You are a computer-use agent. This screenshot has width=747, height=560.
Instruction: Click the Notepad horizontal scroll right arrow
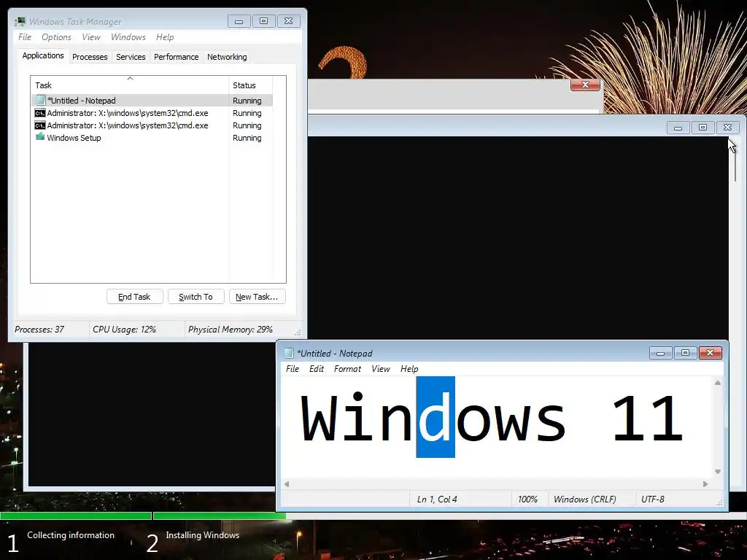pyautogui.click(x=705, y=484)
